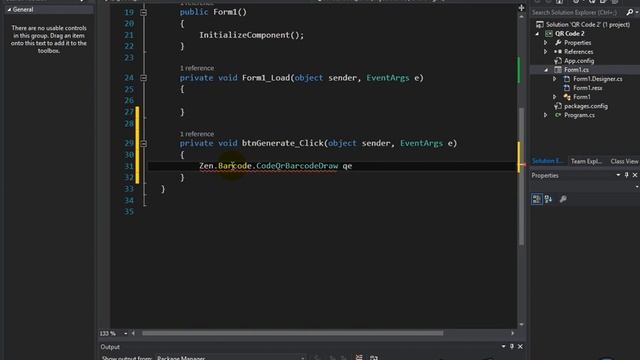640x360 pixels.
Task: Collapse the Form1() constructor outlining box
Action: (x=143, y=12)
